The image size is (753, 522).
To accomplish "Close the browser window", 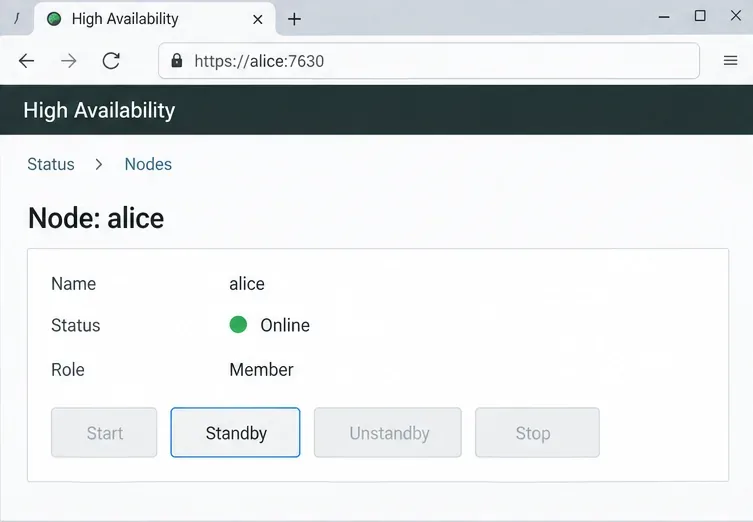I will click(736, 15).
